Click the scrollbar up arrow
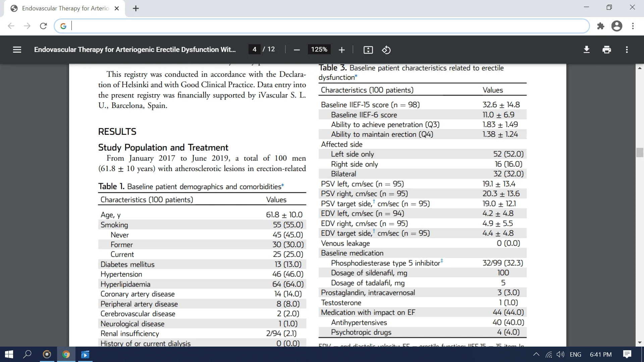The width and height of the screenshot is (644, 362). (639, 68)
